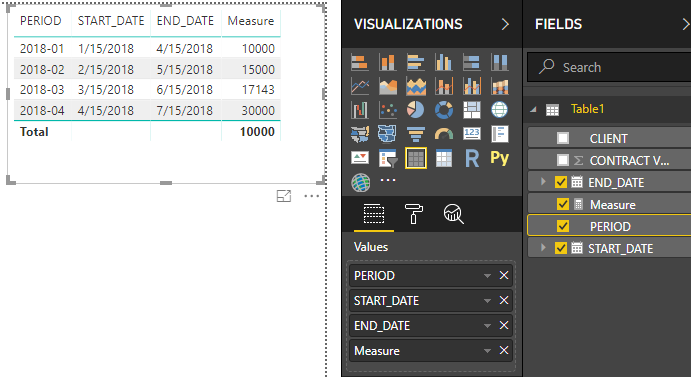Expand the START_DATE date hierarchy
The height and width of the screenshot is (377, 691).
tap(543, 247)
